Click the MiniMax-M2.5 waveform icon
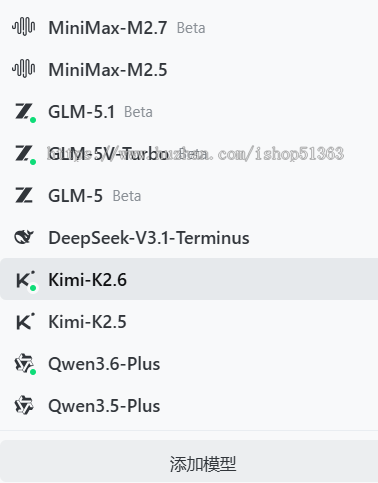The height and width of the screenshot is (483, 378). [x=24, y=69]
